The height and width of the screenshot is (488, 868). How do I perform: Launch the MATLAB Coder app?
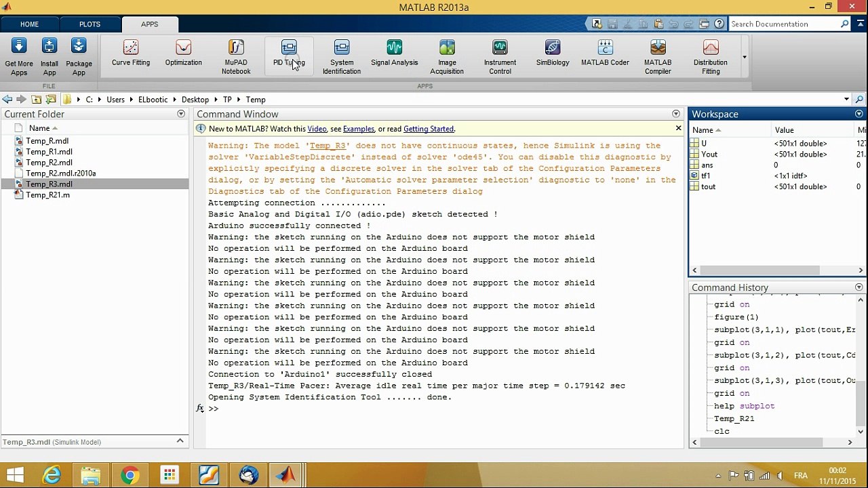(605, 54)
